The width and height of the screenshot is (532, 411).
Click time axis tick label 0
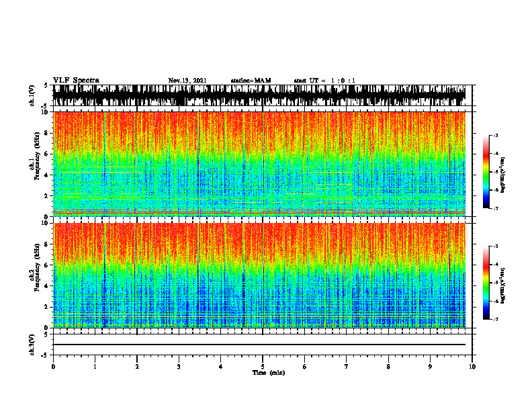pos(53,367)
